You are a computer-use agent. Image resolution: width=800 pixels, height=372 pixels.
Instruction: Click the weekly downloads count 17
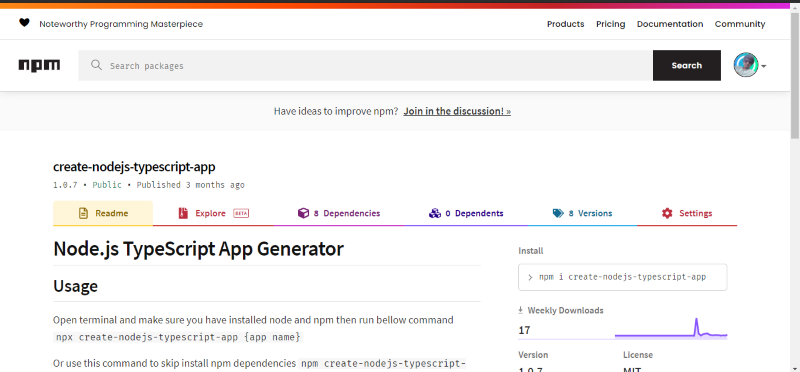(x=524, y=331)
